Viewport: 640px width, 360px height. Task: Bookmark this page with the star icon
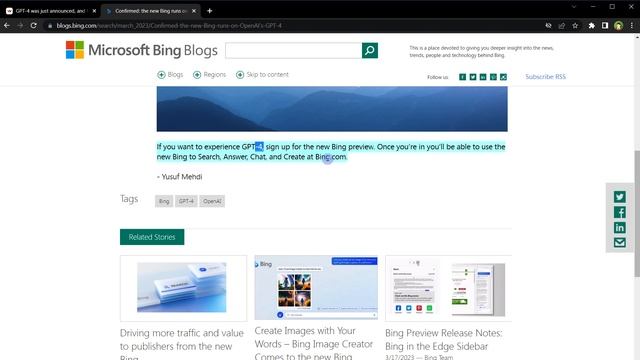pyautogui.click(x=575, y=25)
